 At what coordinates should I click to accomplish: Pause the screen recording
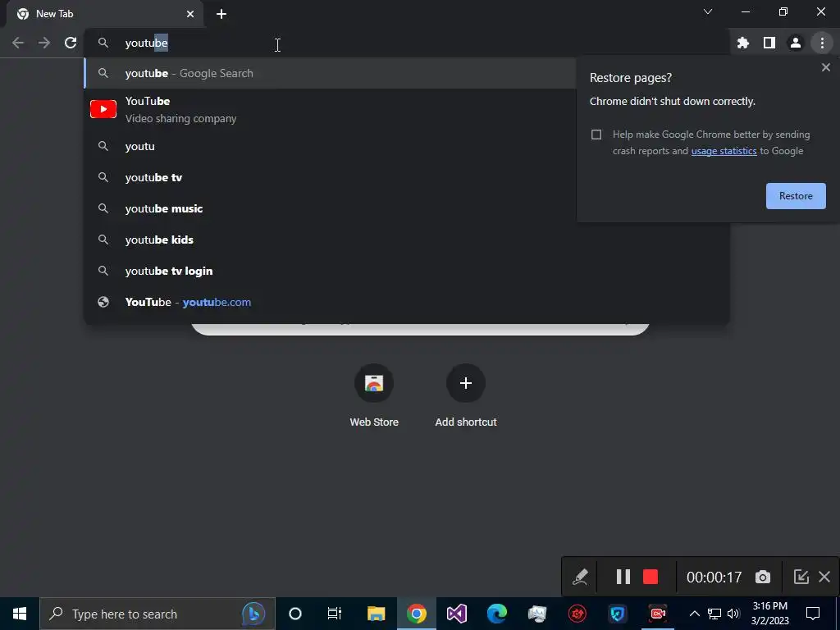623,577
